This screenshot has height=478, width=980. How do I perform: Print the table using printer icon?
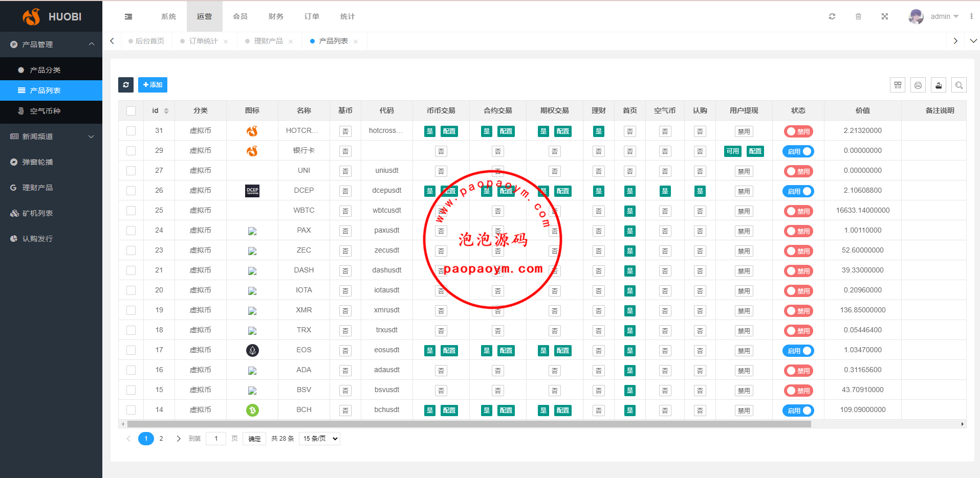click(918, 85)
